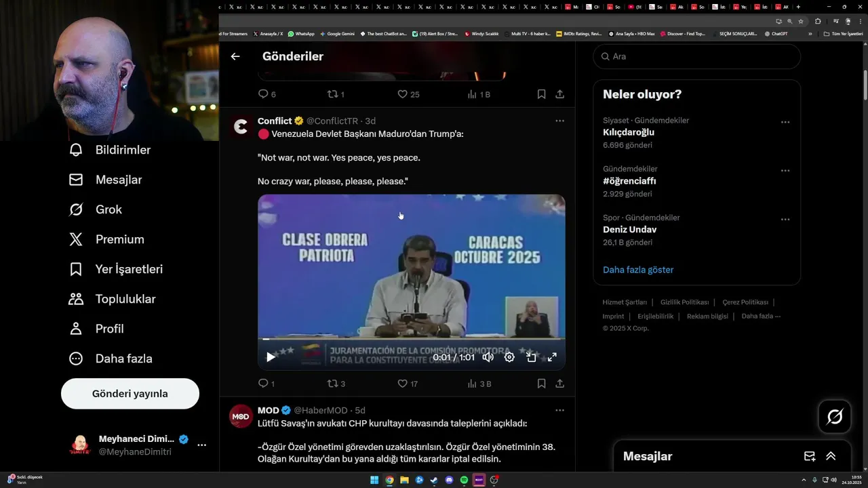Screen dimensions: 868x488
Task: Open more options for the MOD post
Action: pyautogui.click(x=559, y=410)
